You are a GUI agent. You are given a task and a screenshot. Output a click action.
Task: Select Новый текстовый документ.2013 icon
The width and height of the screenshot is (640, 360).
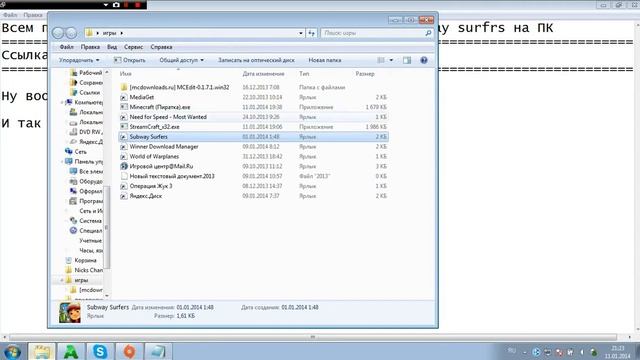tap(124, 176)
